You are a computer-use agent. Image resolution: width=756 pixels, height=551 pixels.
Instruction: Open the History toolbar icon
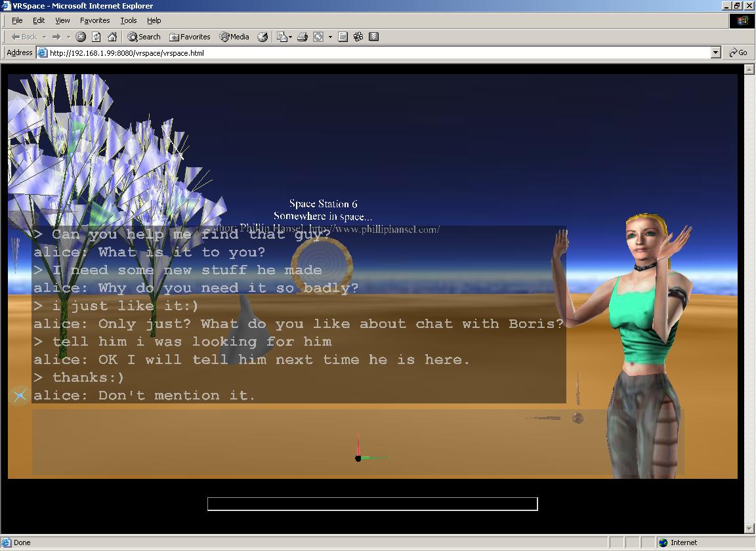pos(262,37)
